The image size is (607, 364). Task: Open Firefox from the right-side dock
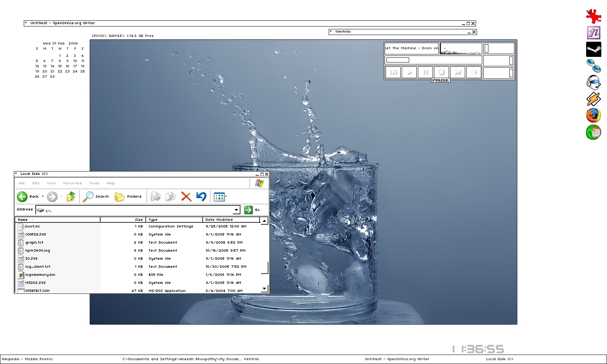593,115
